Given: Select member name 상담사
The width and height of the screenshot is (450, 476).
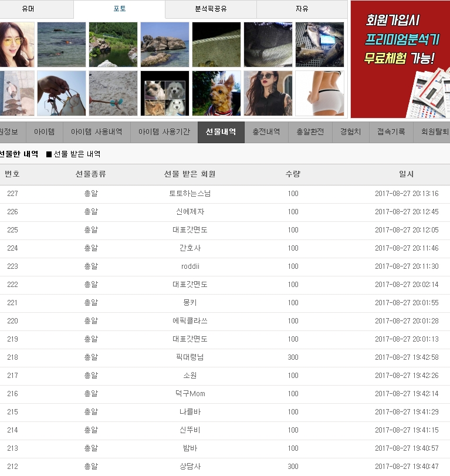Looking at the screenshot, I should [x=190, y=467].
